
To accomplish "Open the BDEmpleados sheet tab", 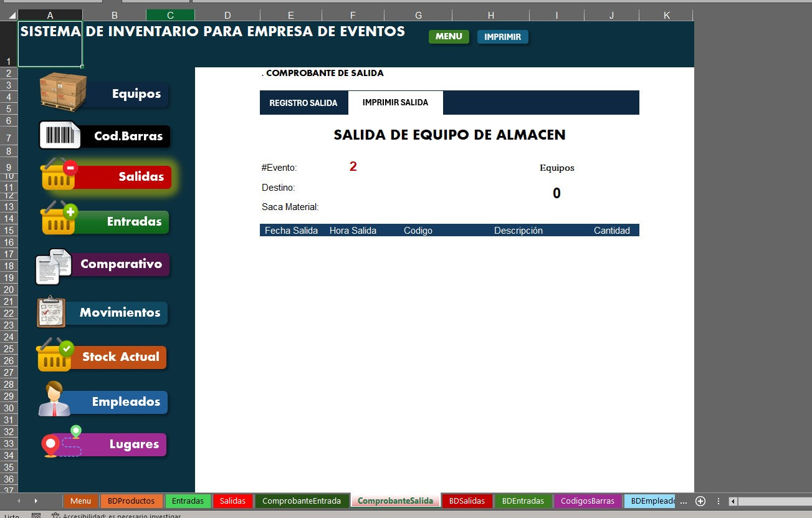I will click(650, 501).
